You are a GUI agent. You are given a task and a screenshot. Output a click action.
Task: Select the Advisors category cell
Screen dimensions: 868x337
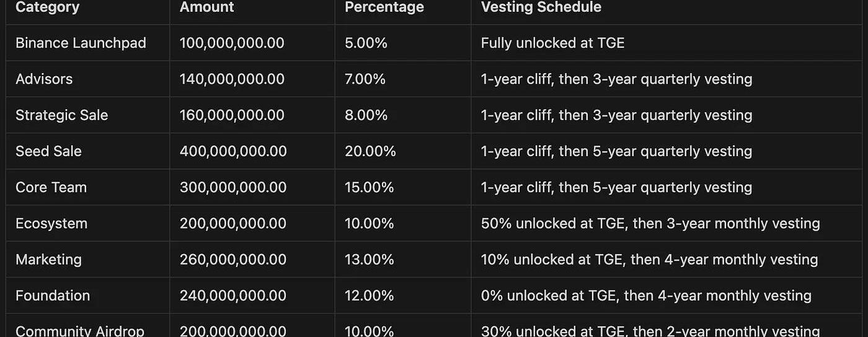tap(44, 79)
